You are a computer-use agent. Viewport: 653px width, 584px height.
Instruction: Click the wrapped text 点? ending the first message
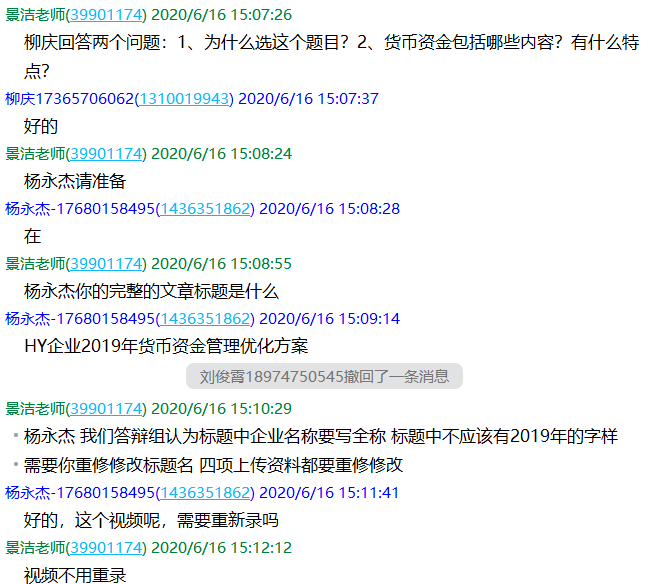pyautogui.click(x=36, y=71)
